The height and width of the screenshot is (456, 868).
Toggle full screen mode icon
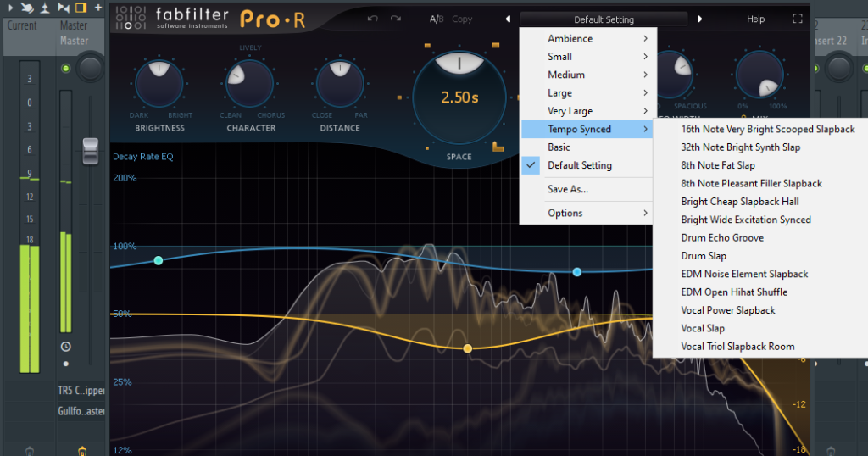(x=797, y=19)
